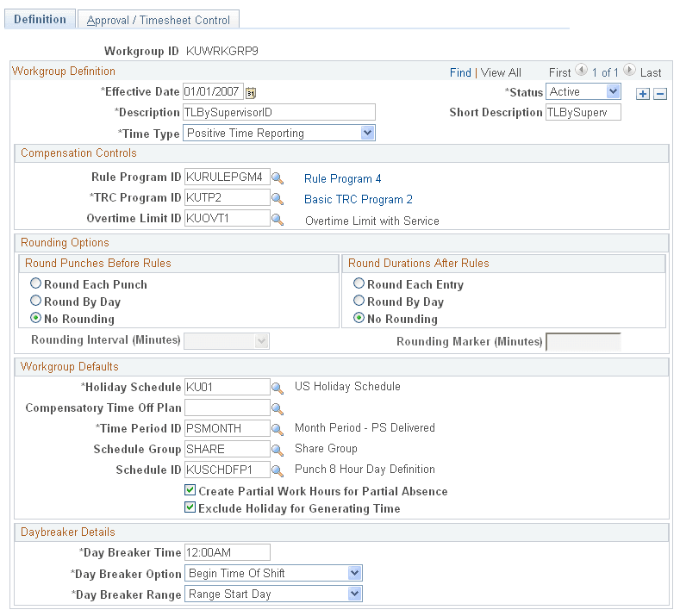Select Round By Day for punches
Viewport: 680px width, 616px height.
point(35,301)
